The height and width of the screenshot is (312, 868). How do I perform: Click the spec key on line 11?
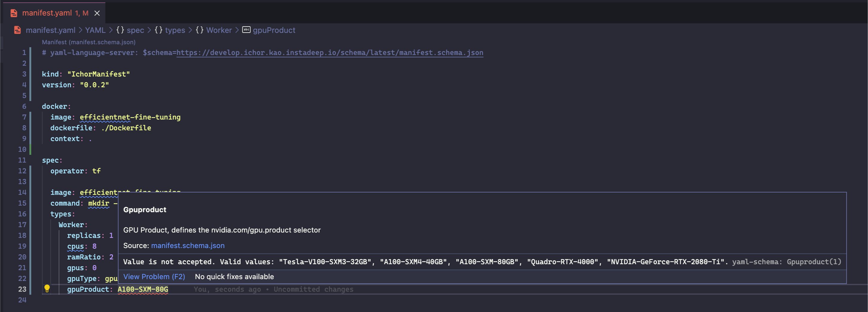[50, 160]
